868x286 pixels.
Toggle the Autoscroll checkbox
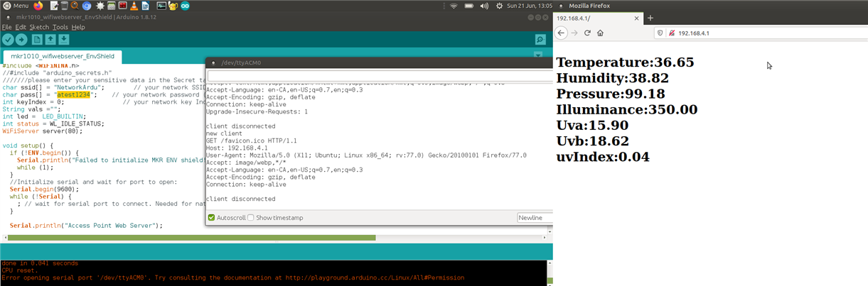click(211, 217)
